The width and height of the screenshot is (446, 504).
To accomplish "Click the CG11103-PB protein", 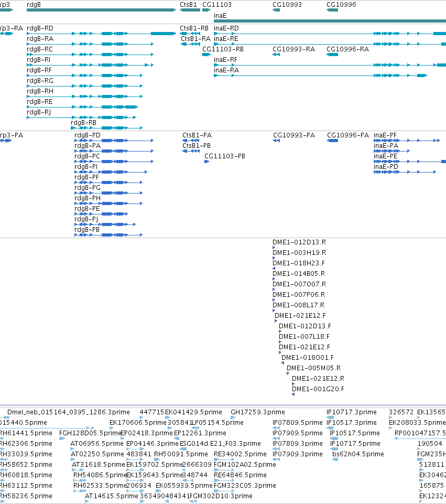I will (x=207, y=162).
